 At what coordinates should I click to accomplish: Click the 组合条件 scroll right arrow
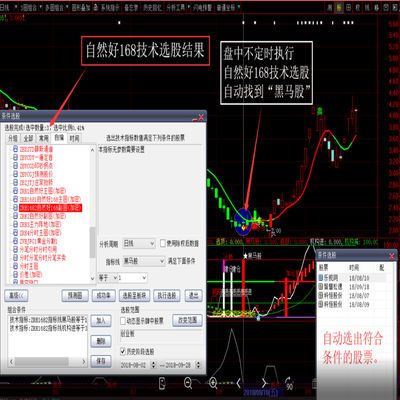pos(84,362)
